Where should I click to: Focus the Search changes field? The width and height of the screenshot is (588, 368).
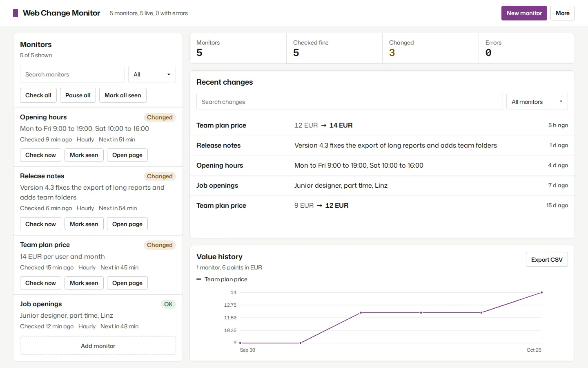click(350, 102)
